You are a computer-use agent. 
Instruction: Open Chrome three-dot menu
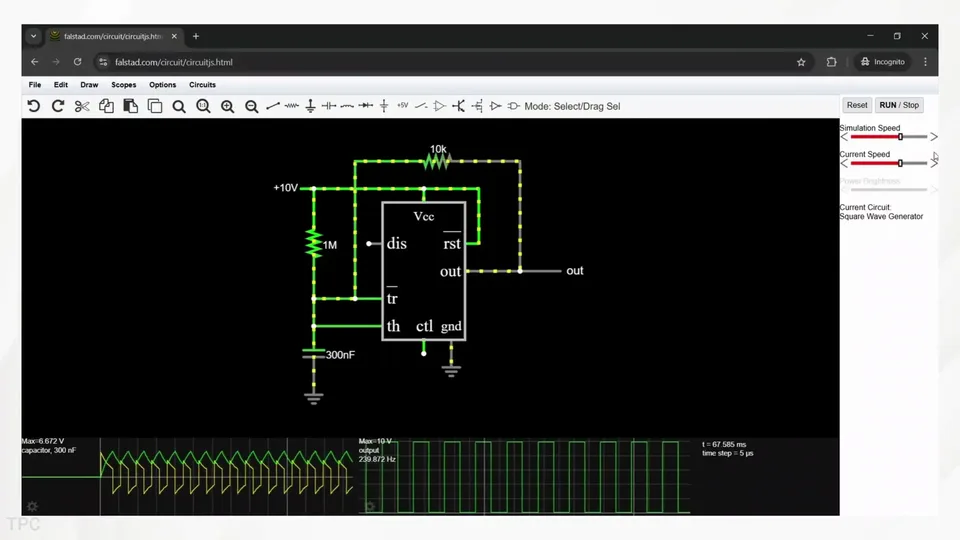pyautogui.click(x=925, y=62)
